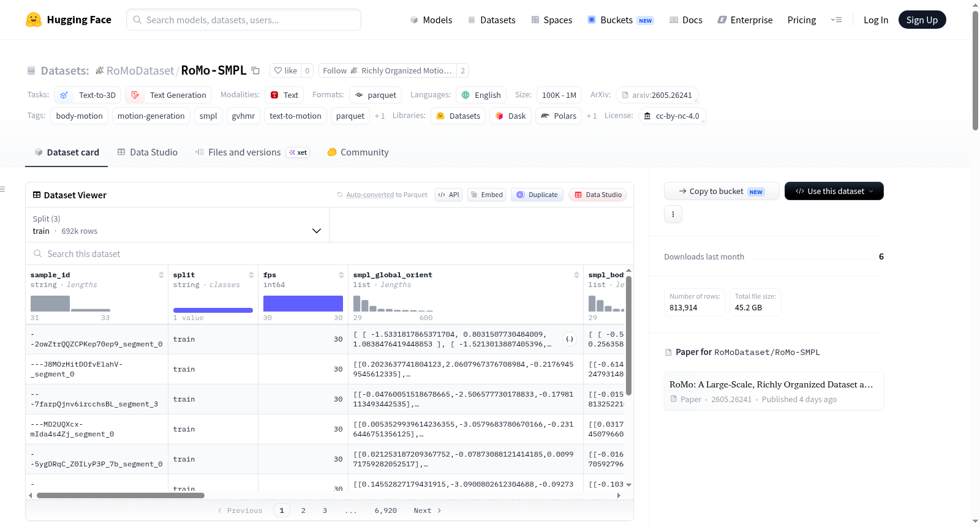Sort the sample_id column using arrows

click(x=161, y=275)
